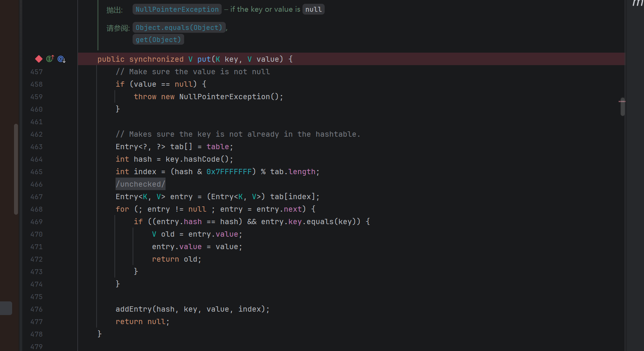
Task: Click the 0x7FFFFFFF hex literal
Action: tap(229, 172)
